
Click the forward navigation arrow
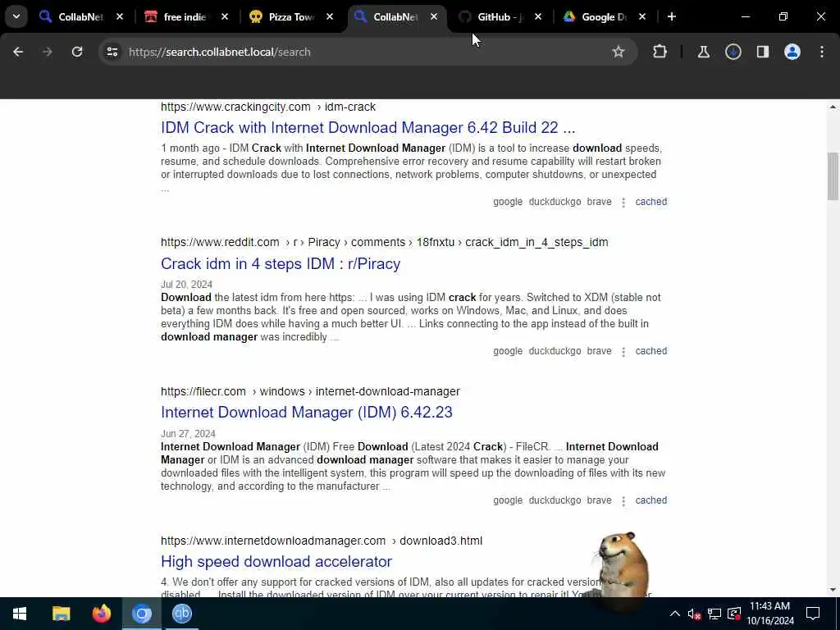click(47, 52)
